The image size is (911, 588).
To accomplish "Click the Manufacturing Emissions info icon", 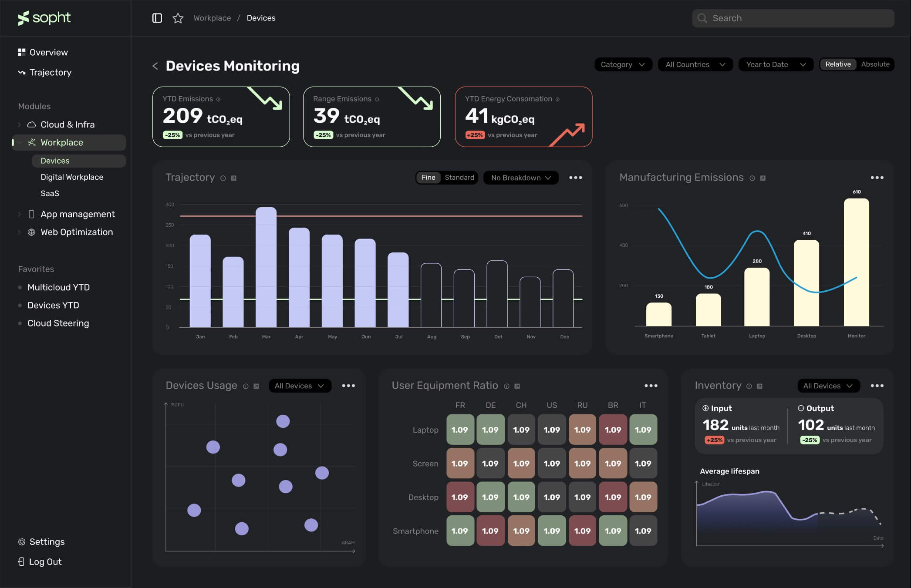I will coord(752,178).
